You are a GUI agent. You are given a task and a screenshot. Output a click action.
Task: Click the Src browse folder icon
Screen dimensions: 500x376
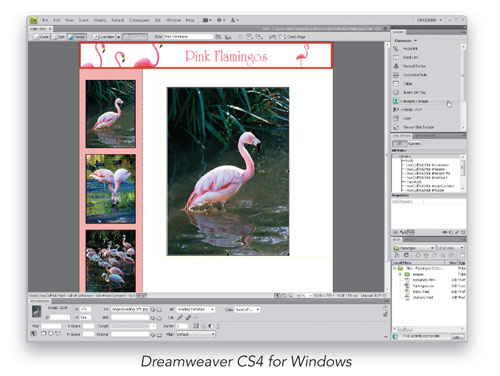(x=159, y=310)
